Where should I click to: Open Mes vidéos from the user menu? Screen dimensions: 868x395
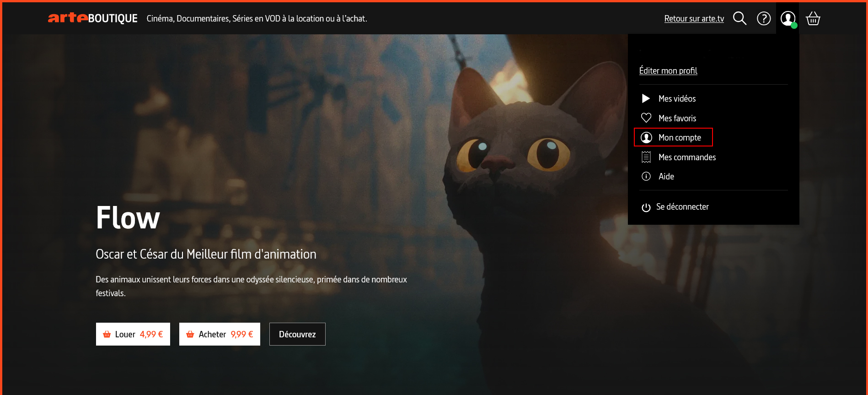tap(677, 98)
